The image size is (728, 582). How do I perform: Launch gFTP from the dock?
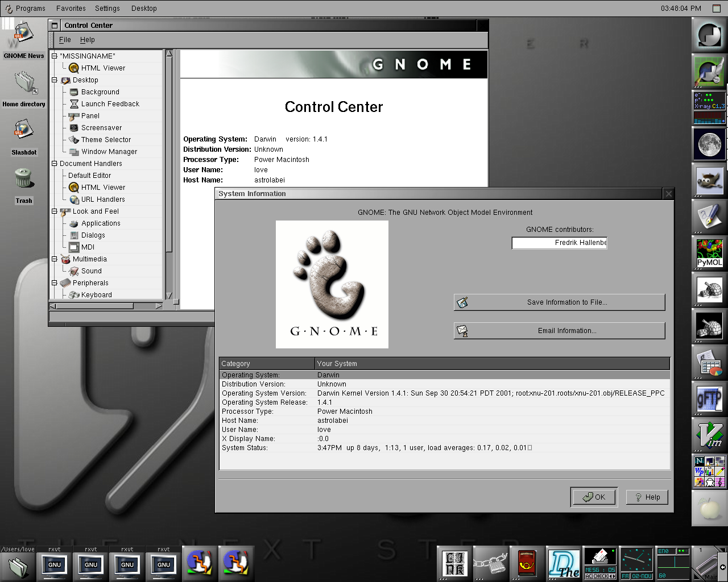tap(709, 399)
